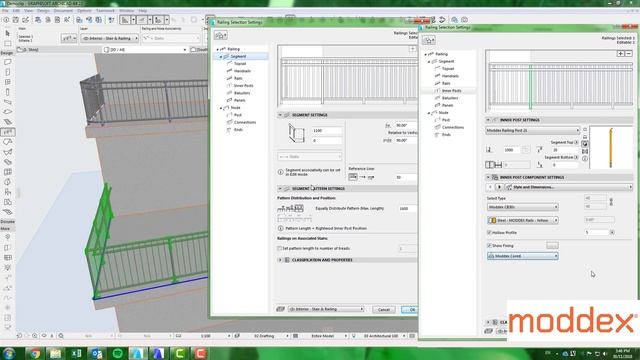Open File menu
The image size is (640, 360).
[x=5, y=11]
